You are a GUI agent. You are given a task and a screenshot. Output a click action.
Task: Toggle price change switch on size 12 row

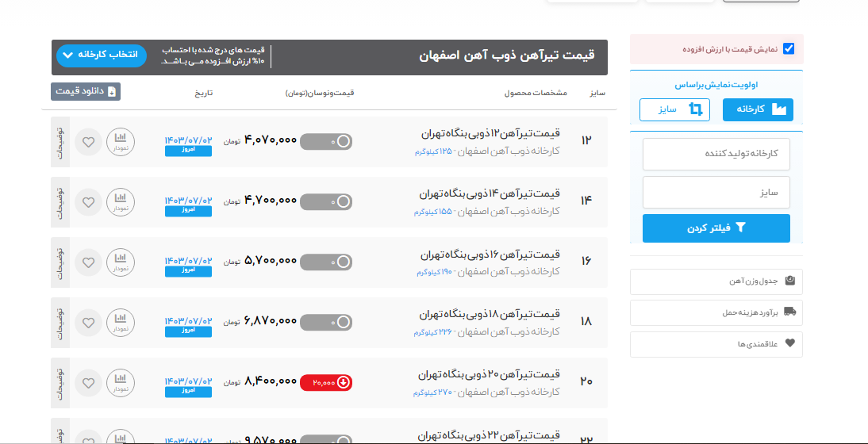tap(326, 142)
